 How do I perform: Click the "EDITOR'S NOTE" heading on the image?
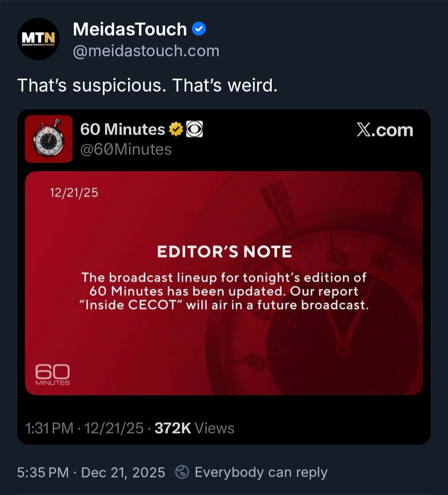pos(224,252)
